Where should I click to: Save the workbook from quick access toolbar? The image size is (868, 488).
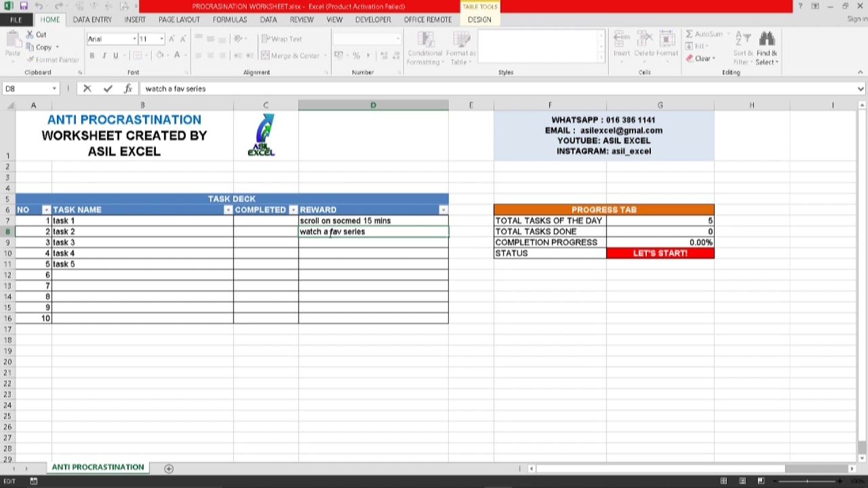[x=24, y=6]
